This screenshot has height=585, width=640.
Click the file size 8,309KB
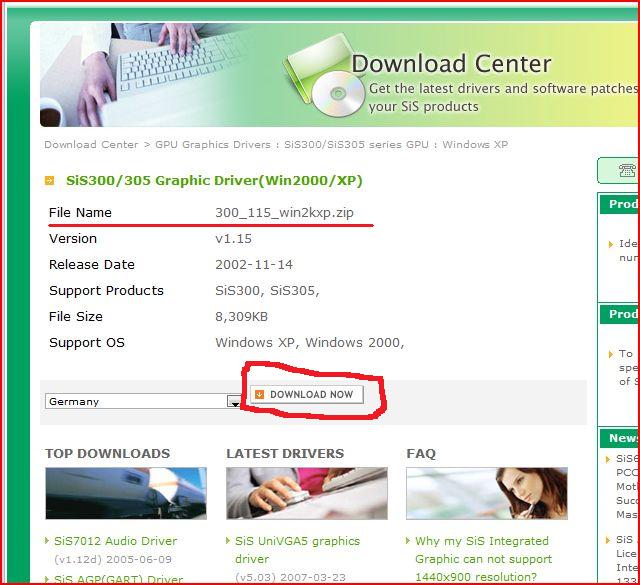(x=241, y=316)
